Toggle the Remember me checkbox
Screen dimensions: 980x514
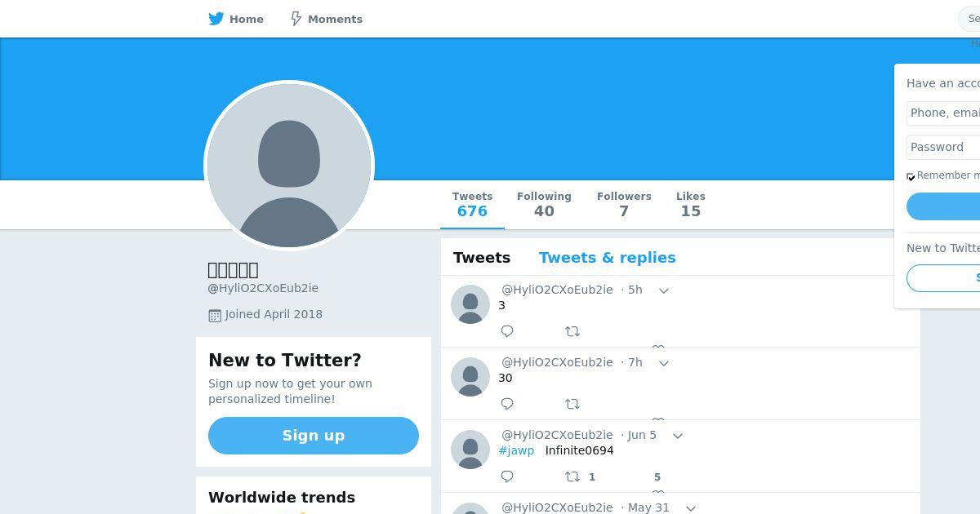[911, 177]
